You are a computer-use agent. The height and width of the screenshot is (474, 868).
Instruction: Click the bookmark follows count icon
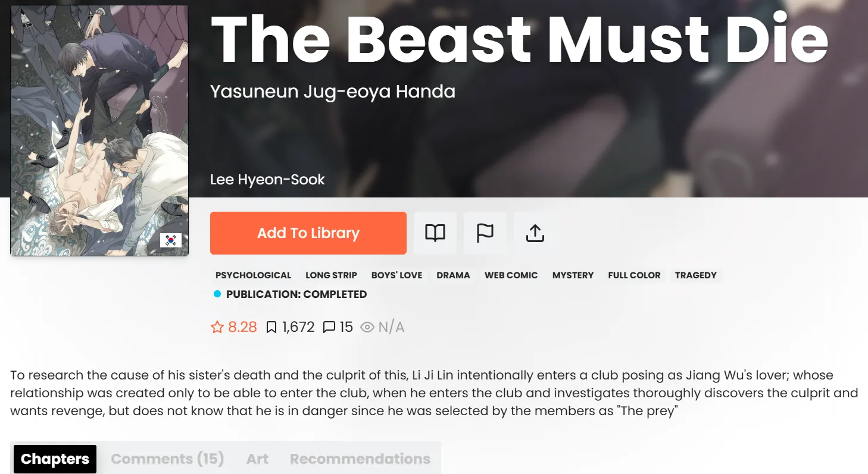tap(271, 327)
